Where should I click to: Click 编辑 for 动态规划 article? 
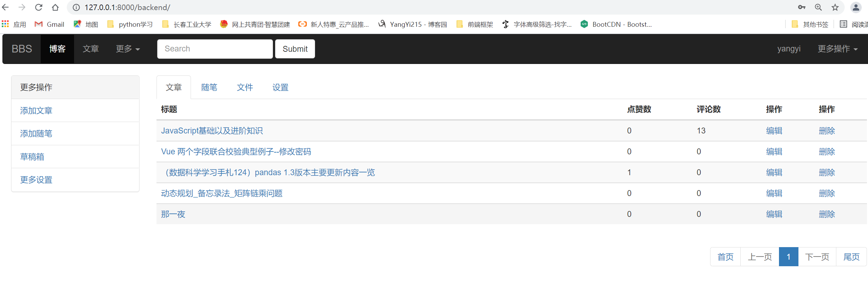point(774,193)
